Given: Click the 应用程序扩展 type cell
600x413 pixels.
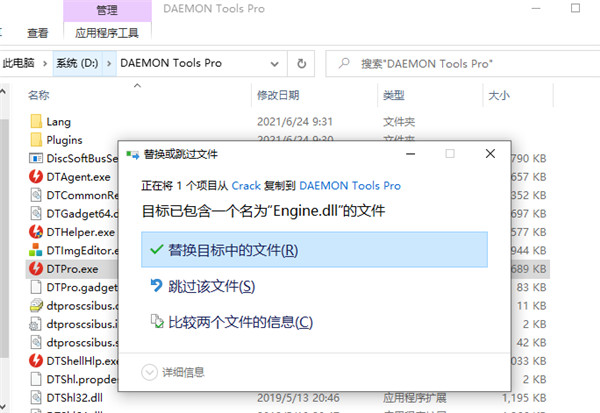Looking at the screenshot, I should pyautogui.click(x=415, y=398).
